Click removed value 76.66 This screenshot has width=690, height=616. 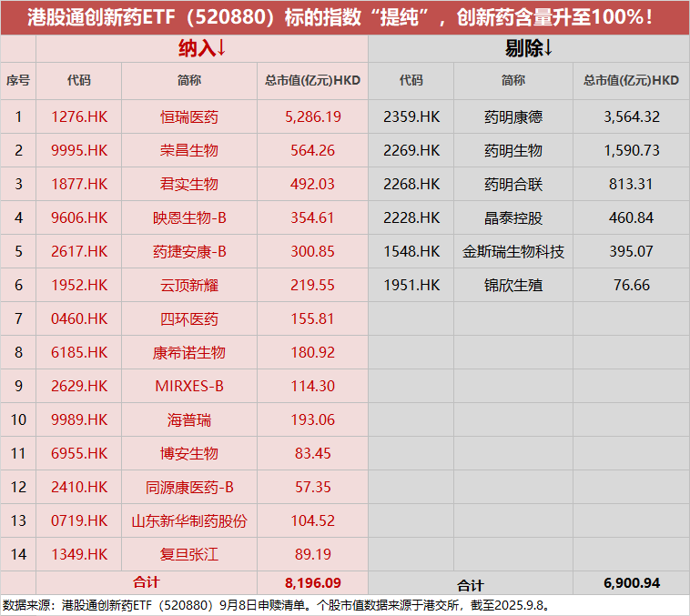tap(632, 285)
